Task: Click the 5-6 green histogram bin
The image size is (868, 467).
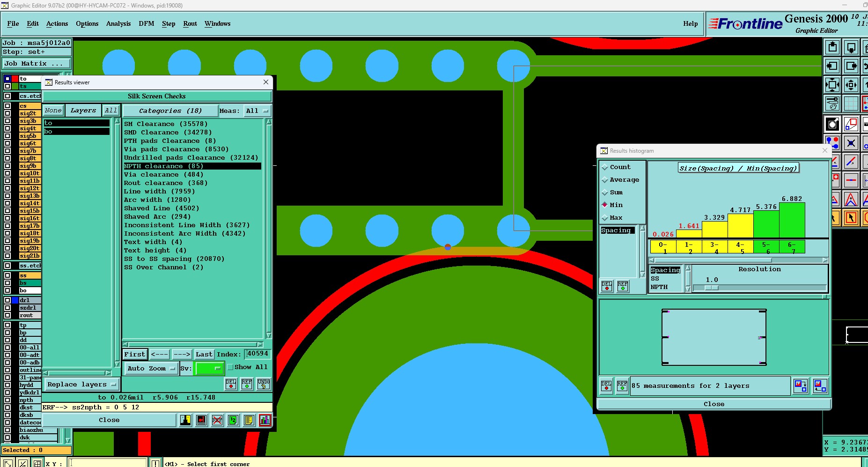Action: click(766, 247)
